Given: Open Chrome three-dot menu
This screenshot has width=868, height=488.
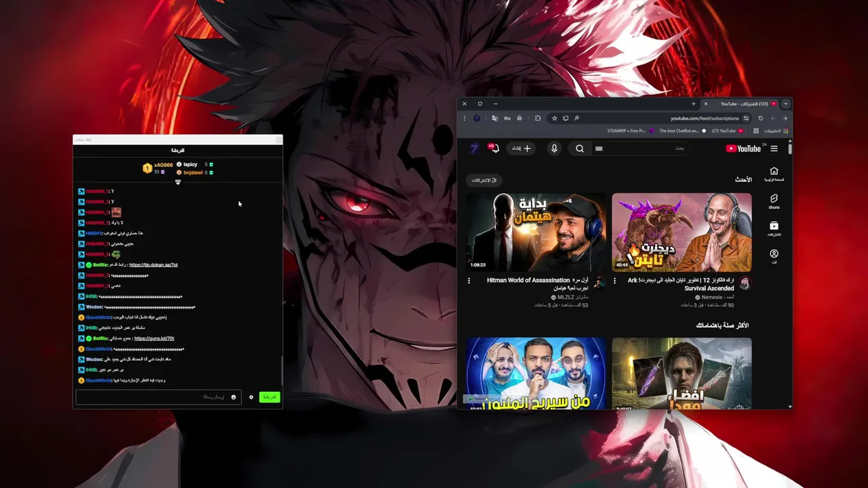Looking at the screenshot, I should (465, 118).
